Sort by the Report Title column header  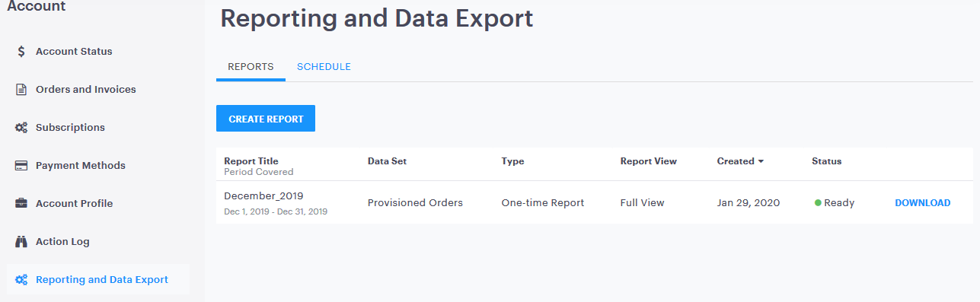251,161
